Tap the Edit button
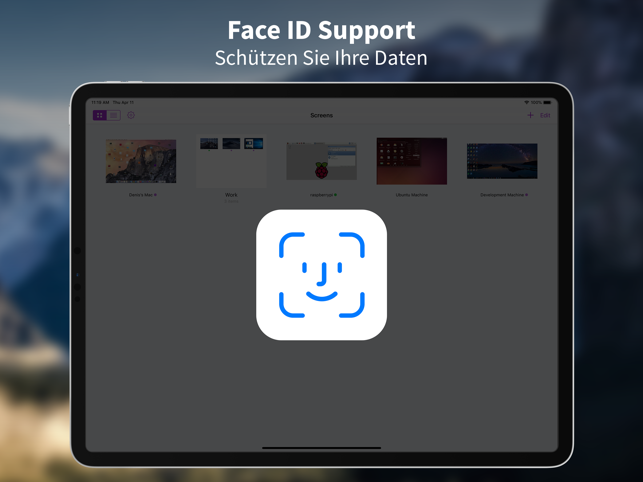The width and height of the screenshot is (643, 482). coord(545,115)
